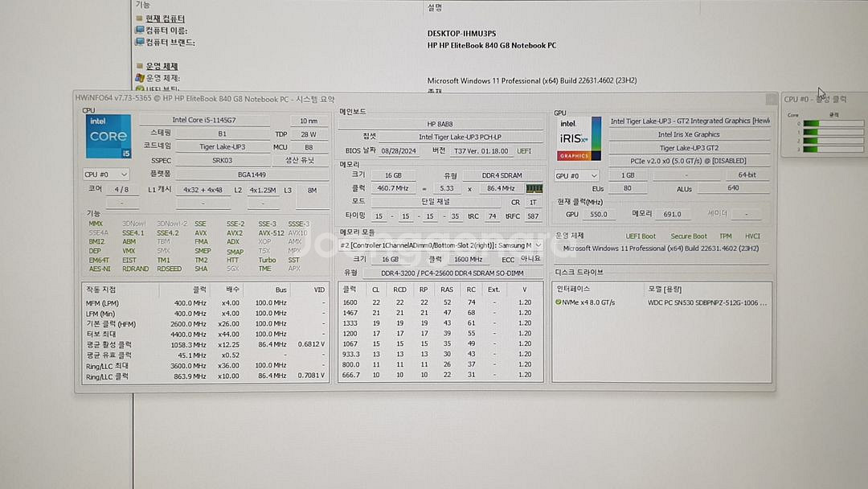Click the 운영 체제 section folder icon
Viewport: 868px width, 489px height.
[x=140, y=66]
